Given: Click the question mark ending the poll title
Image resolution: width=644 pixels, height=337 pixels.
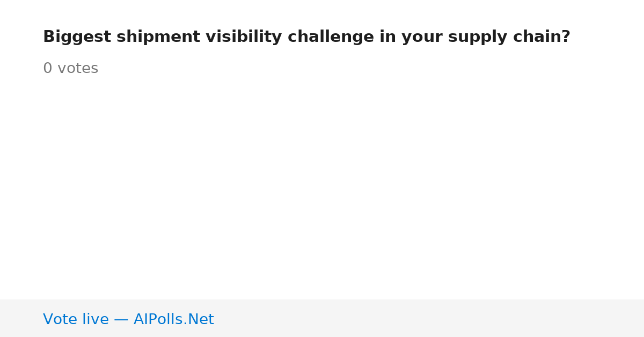Looking at the screenshot, I should (x=566, y=37).
